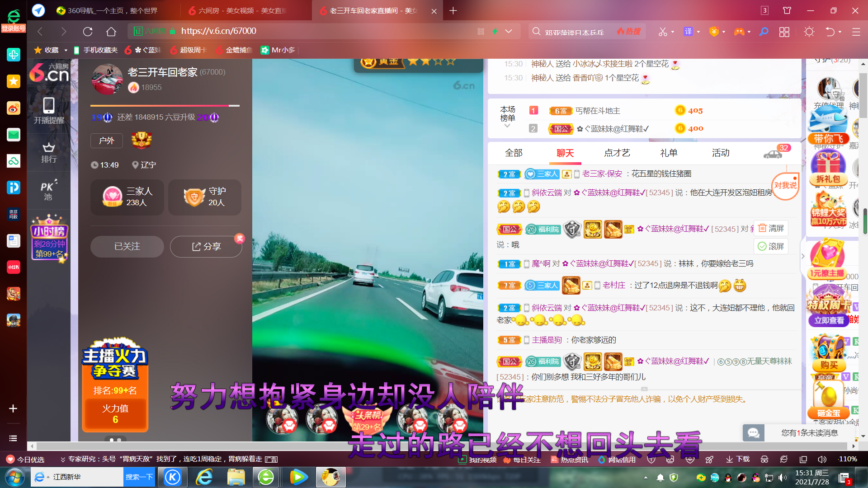
Task: Expand the right gift panel arrow
Action: click(803, 256)
